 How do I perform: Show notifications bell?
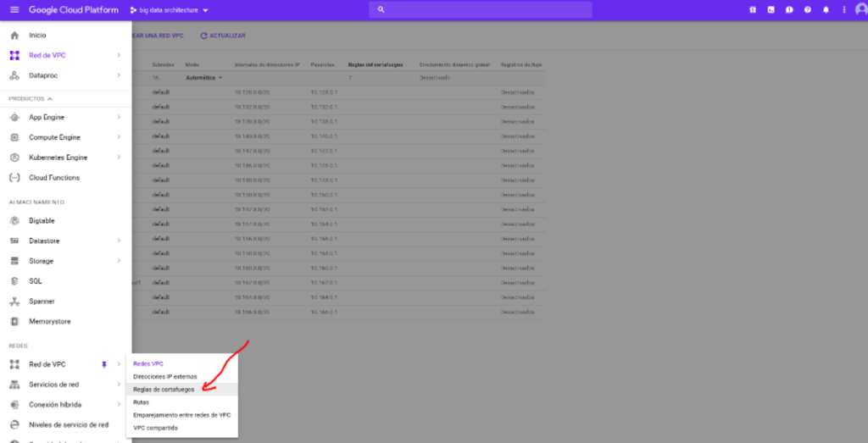[x=826, y=10]
